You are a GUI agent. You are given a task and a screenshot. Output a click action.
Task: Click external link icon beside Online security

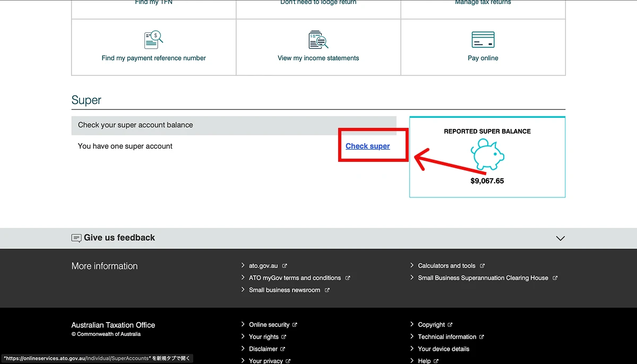pyautogui.click(x=295, y=325)
